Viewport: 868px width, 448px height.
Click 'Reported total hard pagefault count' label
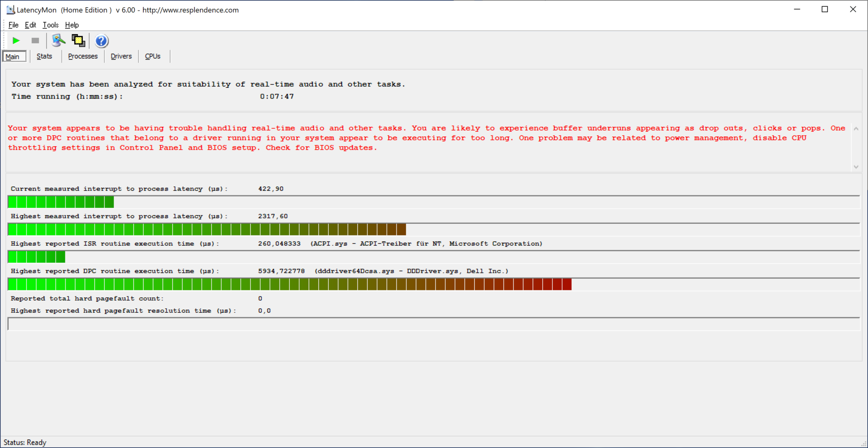tap(87, 299)
